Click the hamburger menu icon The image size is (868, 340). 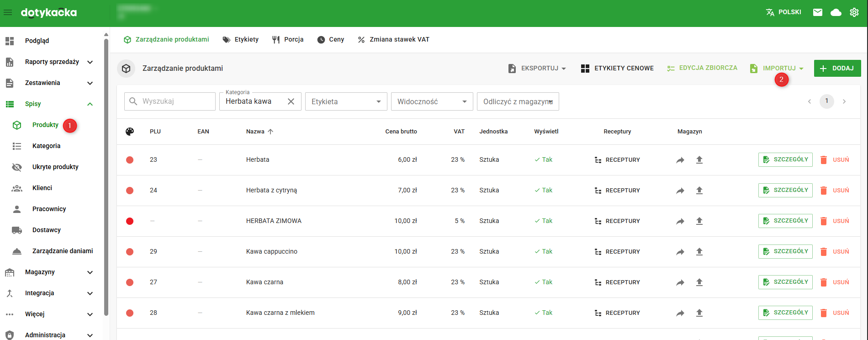pyautogui.click(x=8, y=12)
